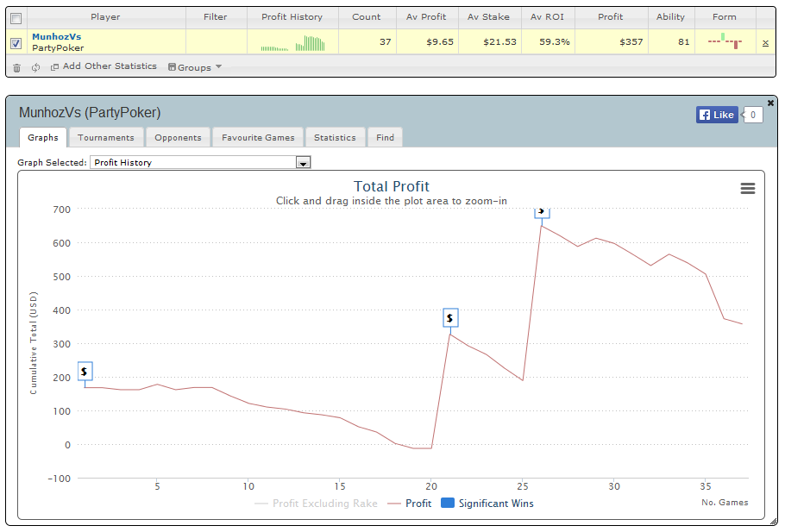The width and height of the screenshot is (785, 532).
Task: Open the MunhozVs player link
Action: (57, 36)
